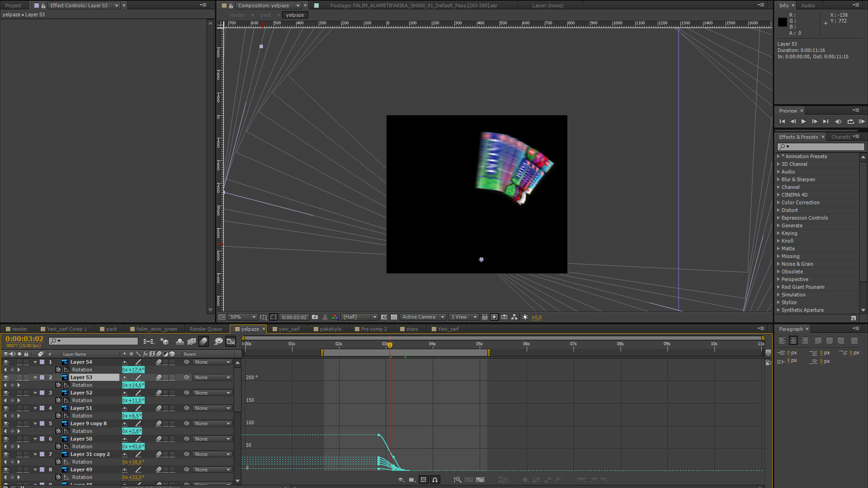Viewport: 868px width, 488px height.
Task: Click Rotation stopwatch for Layer 54
Action: (58, 370)
